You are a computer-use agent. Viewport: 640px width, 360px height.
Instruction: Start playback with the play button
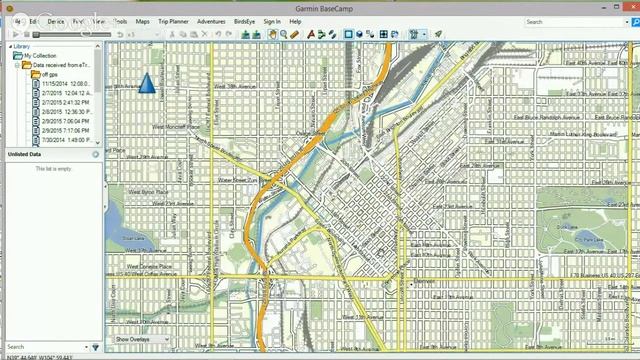click(16, 35)
